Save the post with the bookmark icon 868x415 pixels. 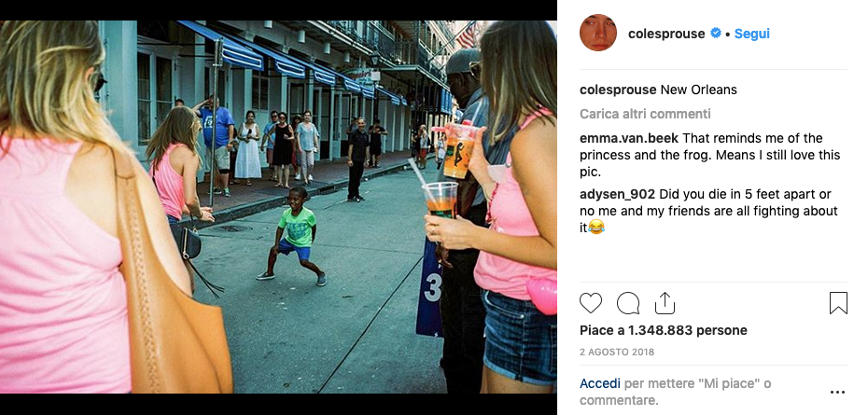pyautogui.click(x=837, y=303)
